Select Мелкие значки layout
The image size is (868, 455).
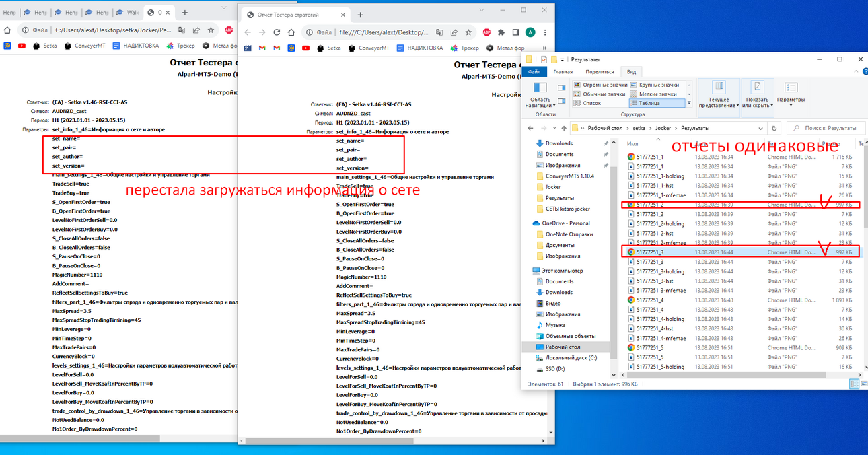(653, 94)
